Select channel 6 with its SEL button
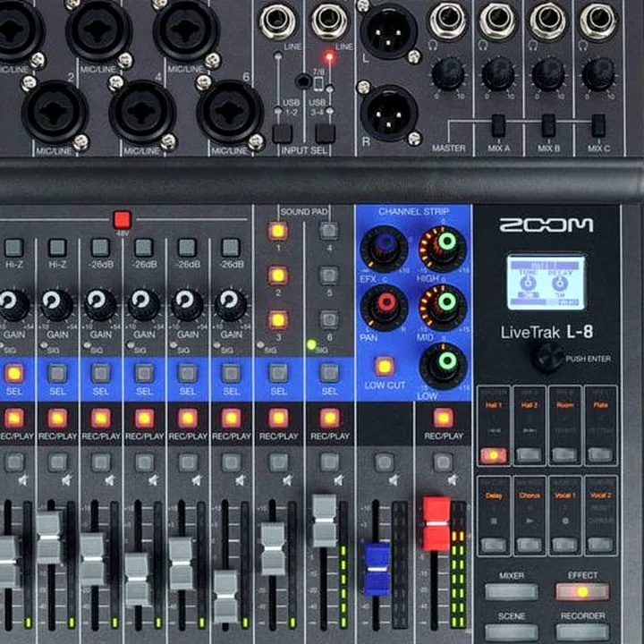 click(231, 373)
